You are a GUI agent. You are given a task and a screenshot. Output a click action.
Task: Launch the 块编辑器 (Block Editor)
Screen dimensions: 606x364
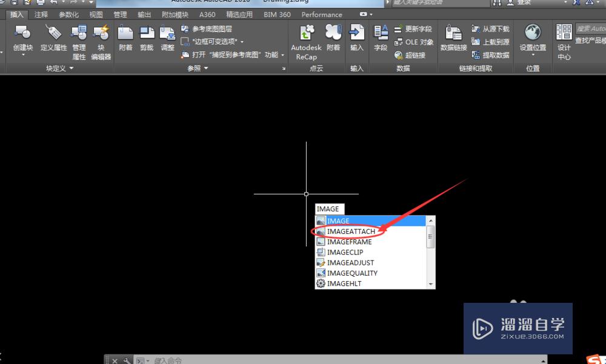[x=101, y=42]
